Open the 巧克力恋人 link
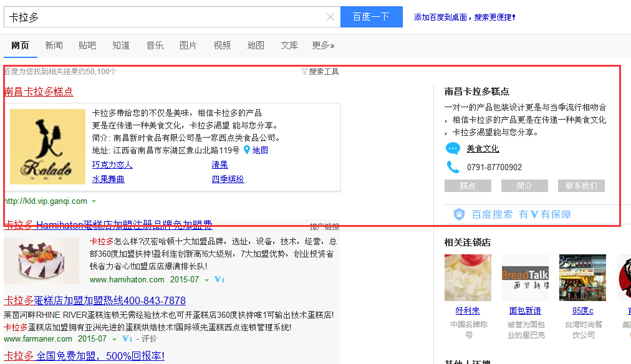 point(112,165)
